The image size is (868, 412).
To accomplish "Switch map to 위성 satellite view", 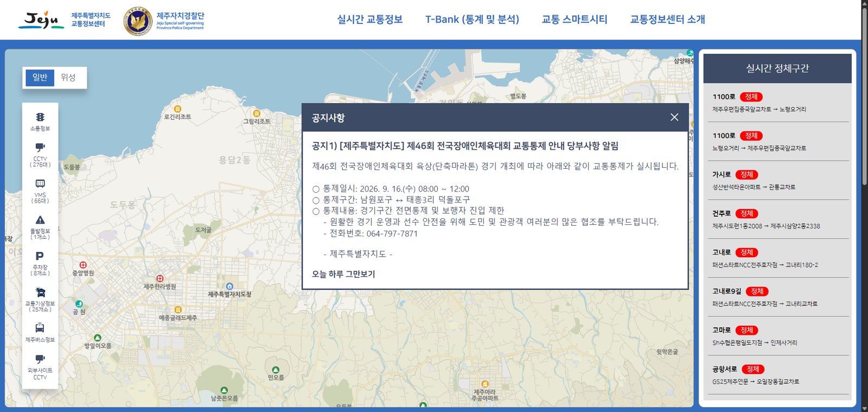I will point(68,78).
